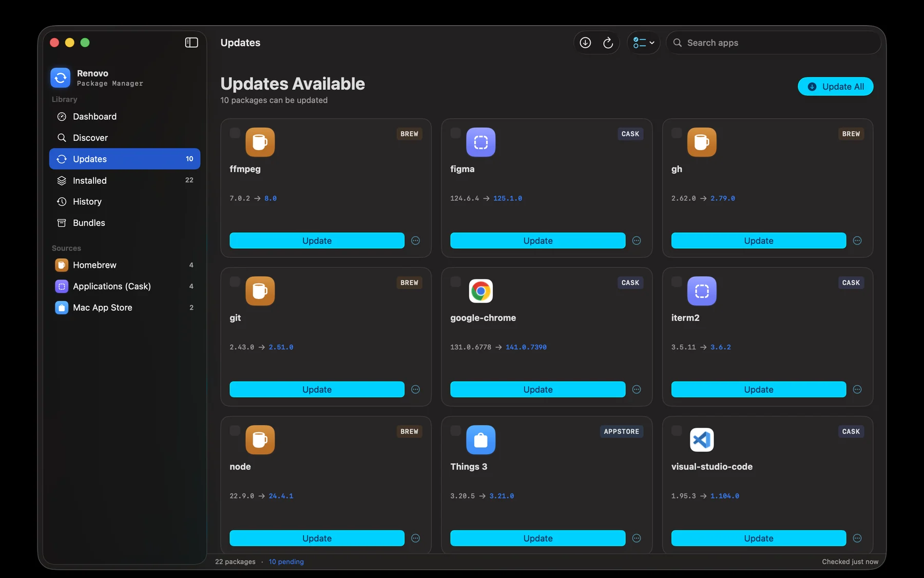Click the BREW badge on ffmpeg card

pyautogui.click(x=409, y=134)
